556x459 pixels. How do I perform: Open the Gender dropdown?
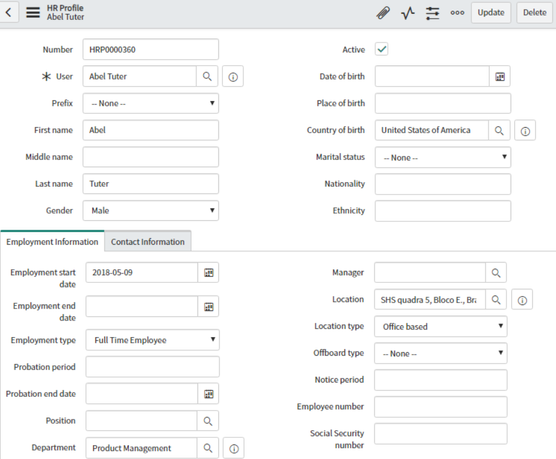click(151, 210)
